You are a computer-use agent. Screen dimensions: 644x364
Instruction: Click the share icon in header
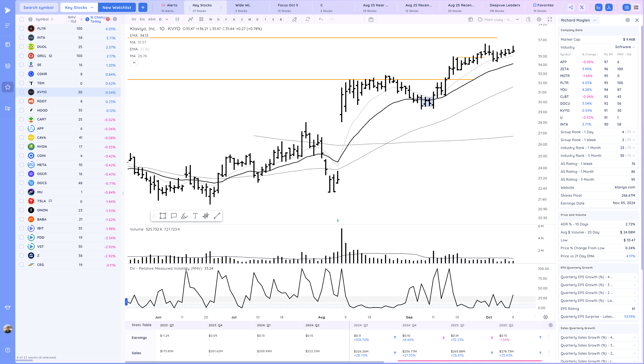coord(571,7)
